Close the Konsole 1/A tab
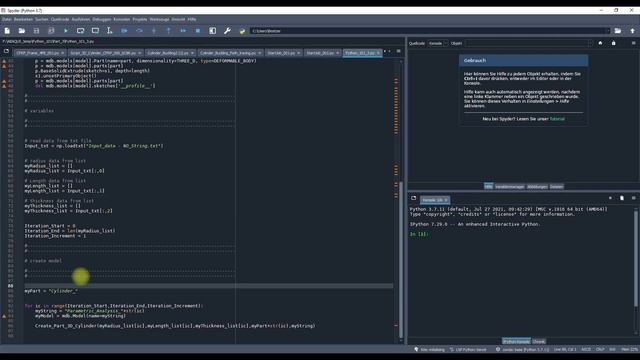The image size is (640, 360). click(446, 200)
